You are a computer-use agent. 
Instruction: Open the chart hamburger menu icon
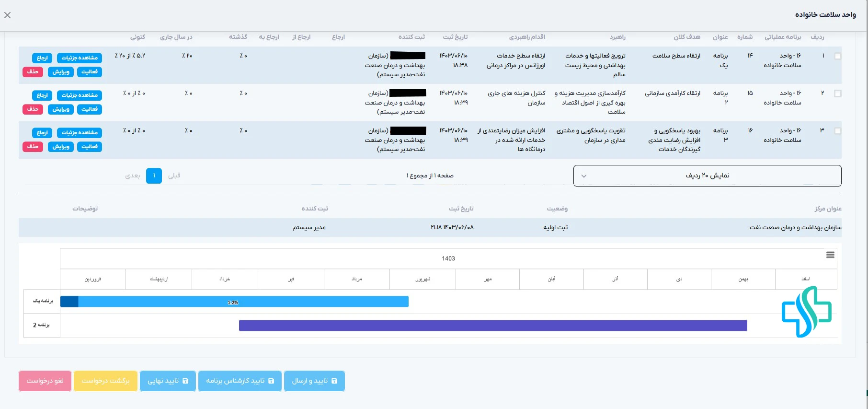(830, 255)
